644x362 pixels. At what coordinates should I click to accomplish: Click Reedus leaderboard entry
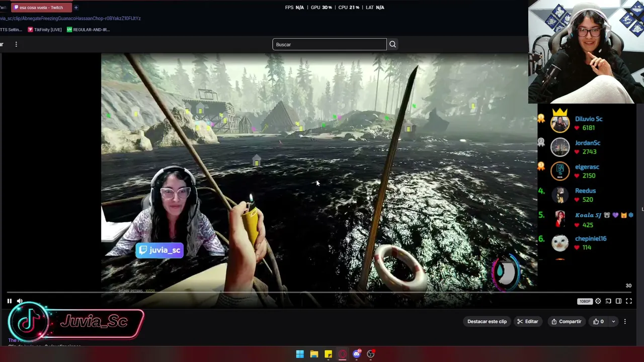(585, 191)
